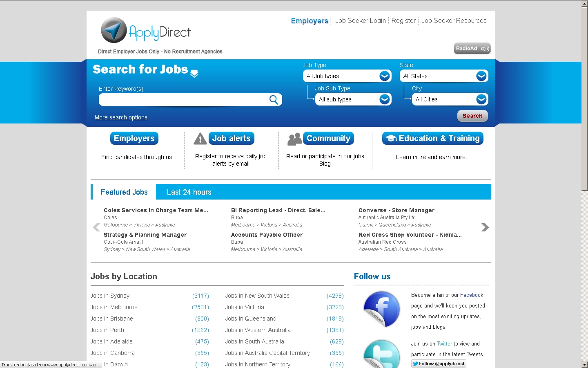Click the vertical scrollbar thumb
Image resolution: width=588 pixels, height=368 pixels.
(x=585, y=99)
